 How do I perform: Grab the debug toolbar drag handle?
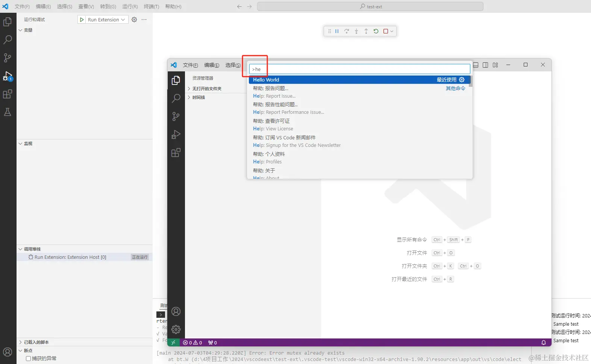[x=329, y=31]
